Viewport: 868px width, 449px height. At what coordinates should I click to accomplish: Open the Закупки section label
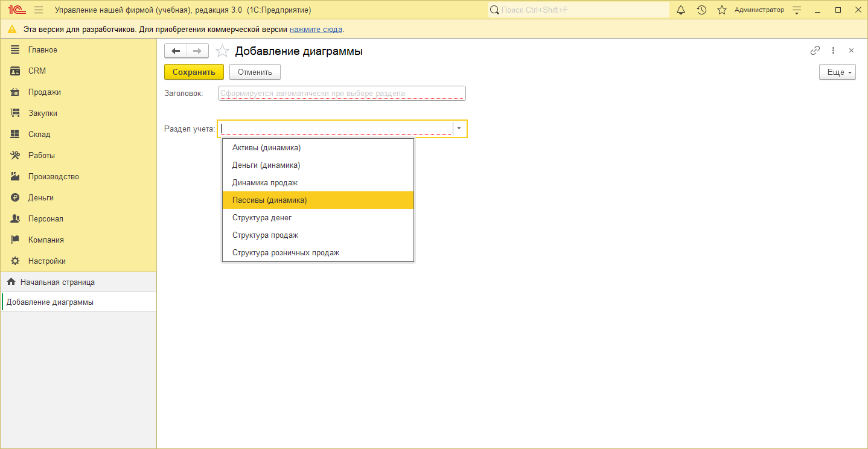point(43,113)
